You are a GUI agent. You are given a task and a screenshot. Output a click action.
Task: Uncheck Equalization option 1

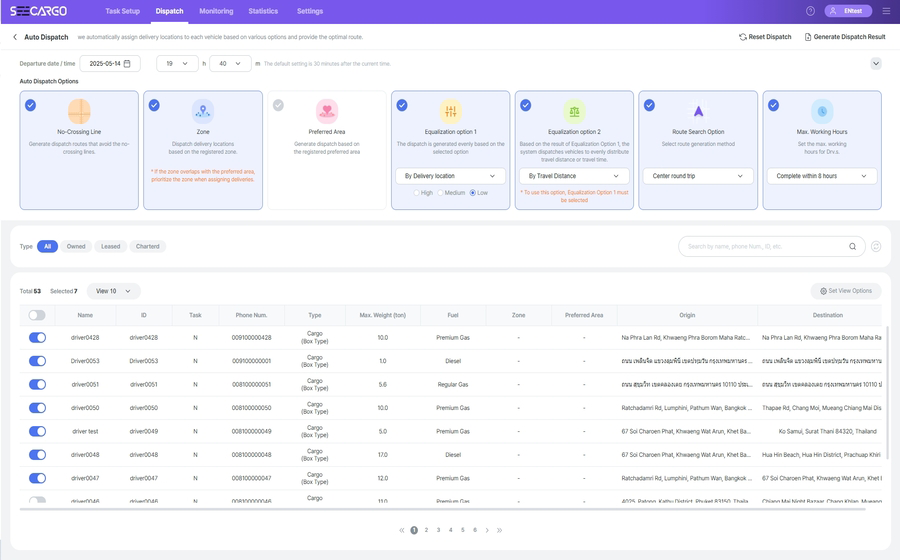click(x=402, y=105)
